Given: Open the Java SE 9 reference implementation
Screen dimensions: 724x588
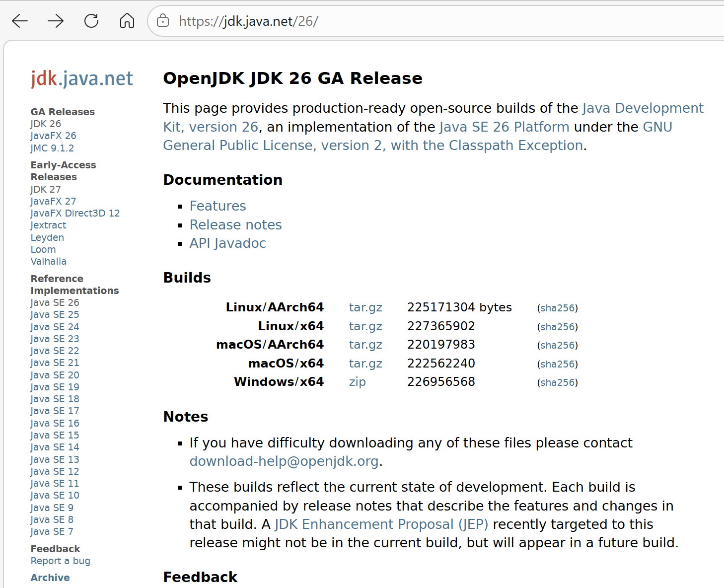Looking at the screenshot, I should [52, 508].
